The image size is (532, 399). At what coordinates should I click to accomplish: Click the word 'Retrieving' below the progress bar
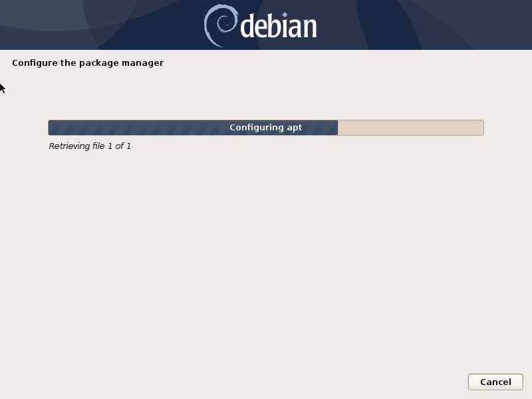[x=70, y=146]
